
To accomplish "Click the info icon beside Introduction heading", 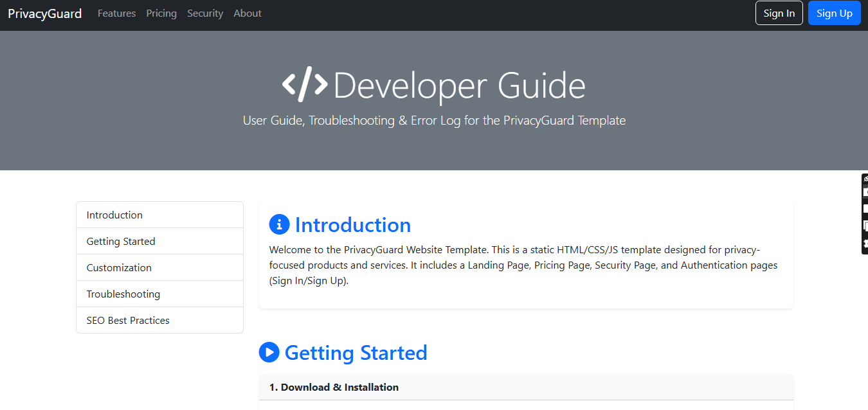I will tap(279, 224).
